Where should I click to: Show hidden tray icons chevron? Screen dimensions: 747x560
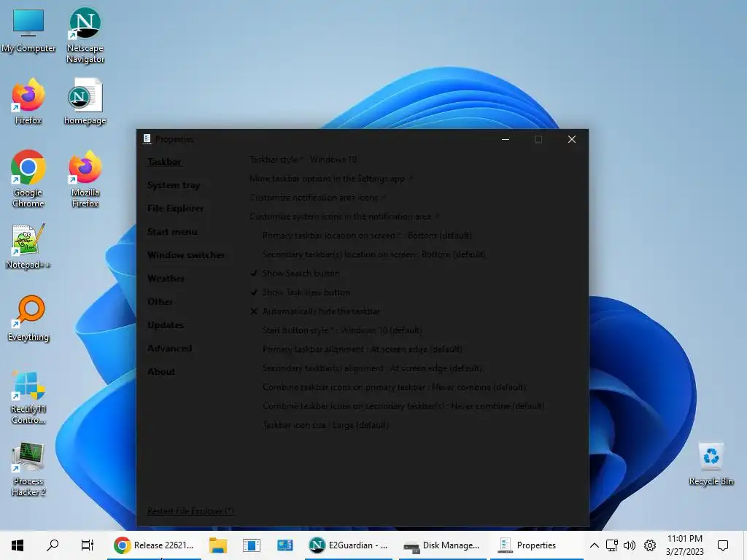[x=594, y=545]
